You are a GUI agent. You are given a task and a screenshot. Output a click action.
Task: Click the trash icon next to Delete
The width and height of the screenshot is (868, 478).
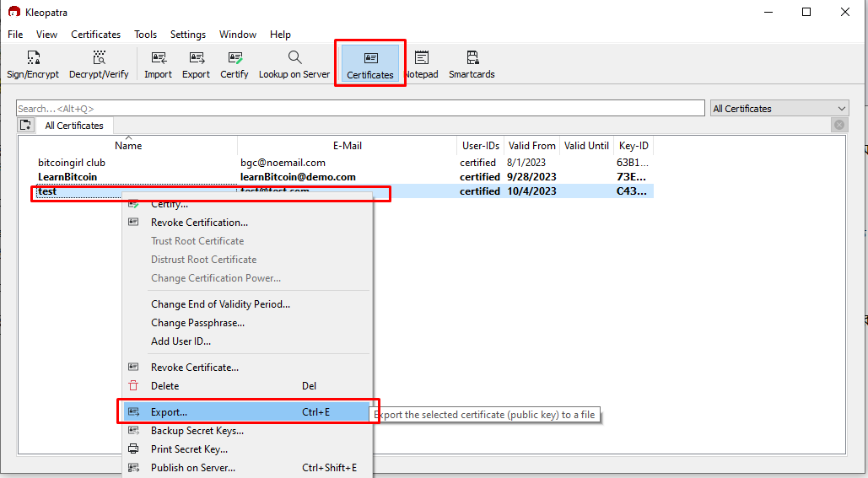tap(133, 385)
